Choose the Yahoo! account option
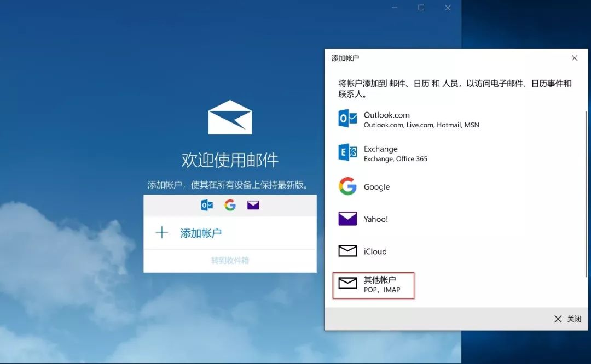Screen dimensions: 591x364 click(x=375, y=219)
